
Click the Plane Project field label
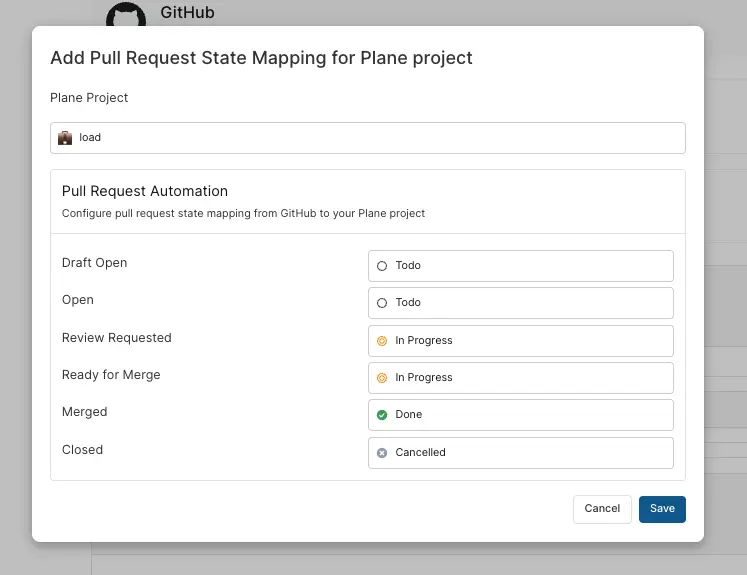click(x=89, y=98)
